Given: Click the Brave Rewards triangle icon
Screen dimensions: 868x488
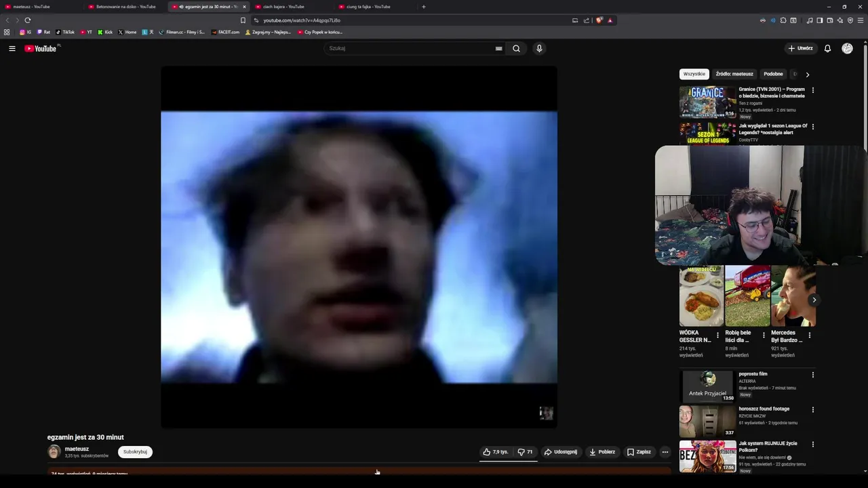Looking at the screenshot, I should click(610, 20).
